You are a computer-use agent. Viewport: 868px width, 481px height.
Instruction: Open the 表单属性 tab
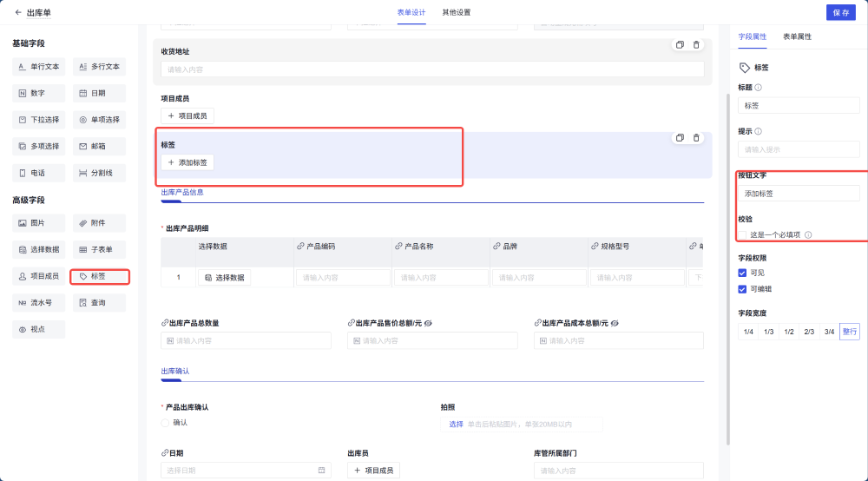(x=797, y=36)
